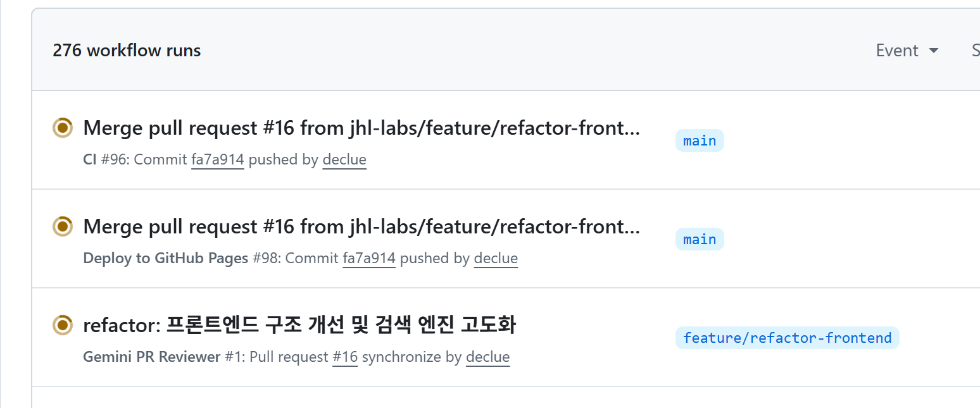Viewport: 980px width, 408px height.
Task: Open the feature/refactor-frontend branch label
Action: tap(787, 338)
